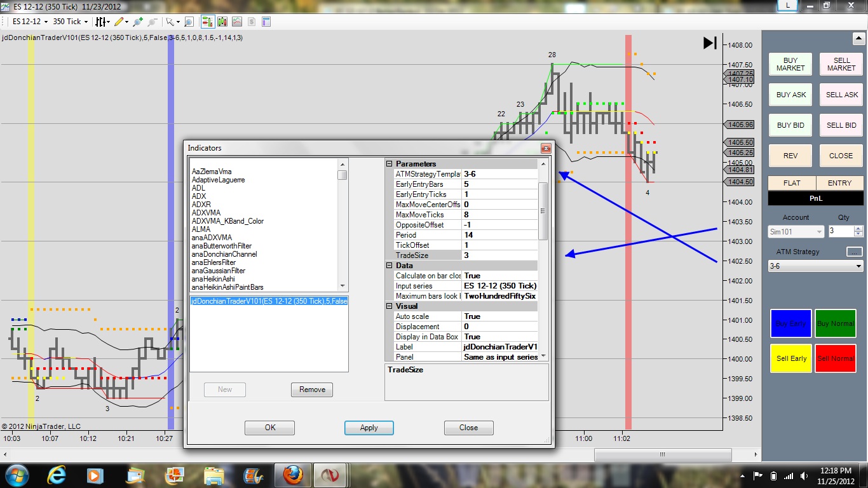This screenshot has width=868, height=488.
Task: Click the yellow Sell Early button
Action: pos(790,358)
